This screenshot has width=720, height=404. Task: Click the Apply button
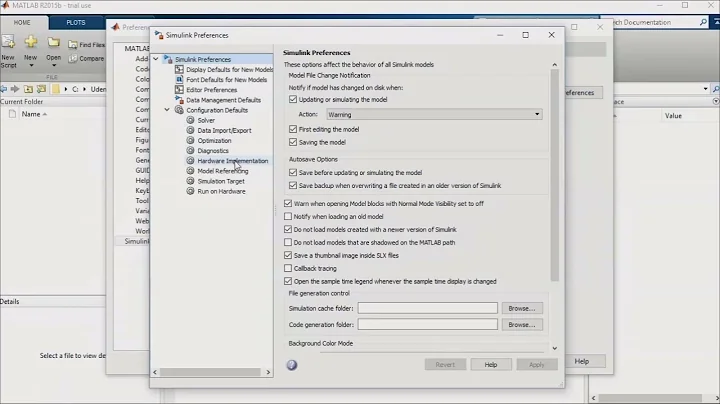[537, 365]
